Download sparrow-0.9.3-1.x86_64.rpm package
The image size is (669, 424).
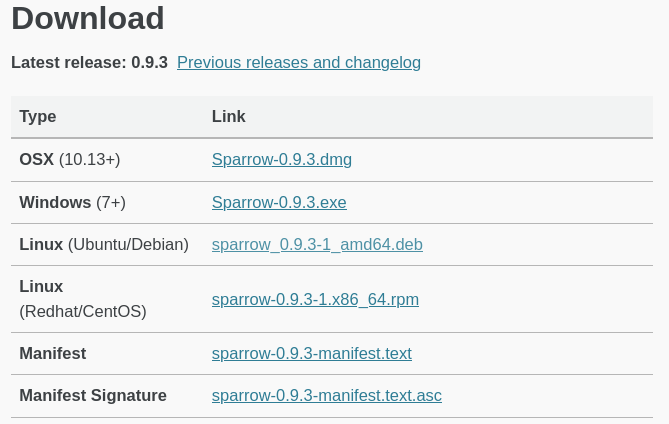tap(315, 299)
